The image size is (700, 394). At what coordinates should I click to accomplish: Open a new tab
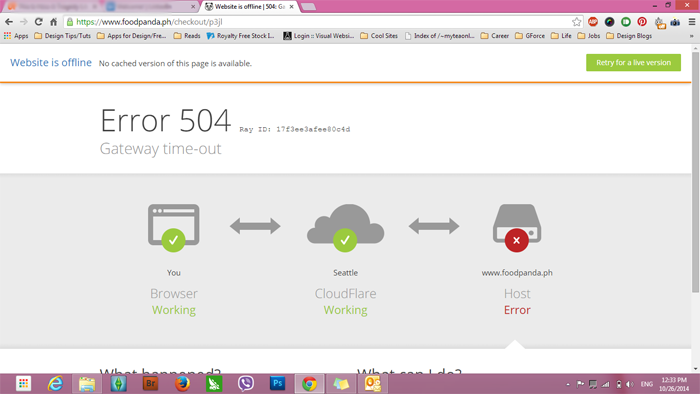[x=308, y=7]
